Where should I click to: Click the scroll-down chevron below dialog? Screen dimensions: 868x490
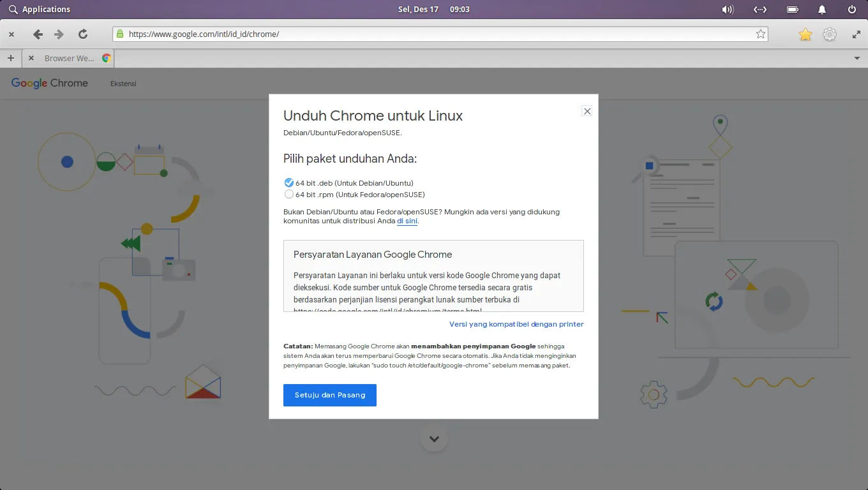click(x=434, y=439)
